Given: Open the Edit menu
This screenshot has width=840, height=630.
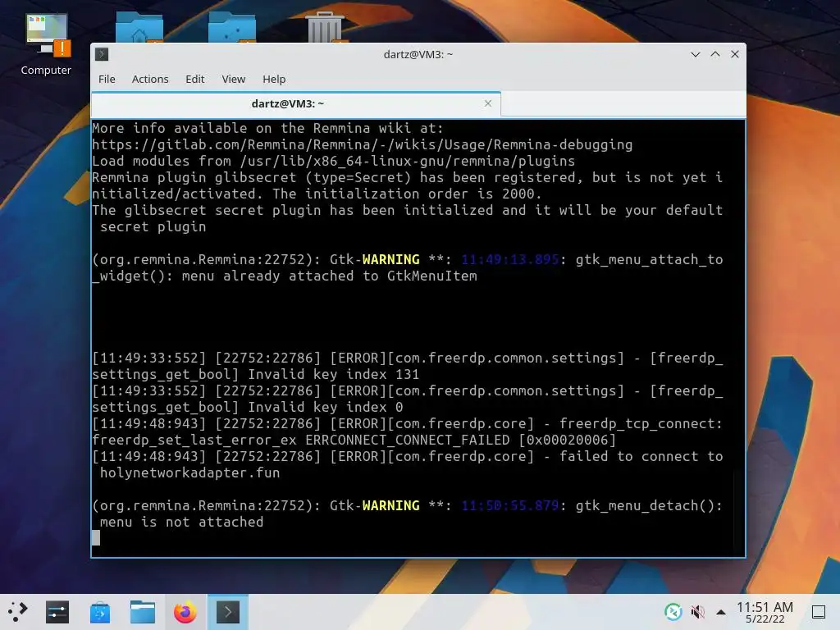Looking at the screenshot, I should point(195,79).
